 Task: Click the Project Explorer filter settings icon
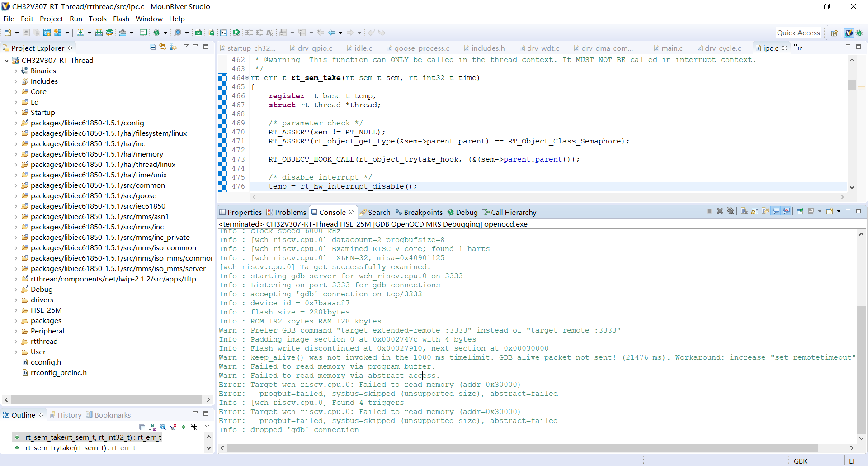click(173, 47)
